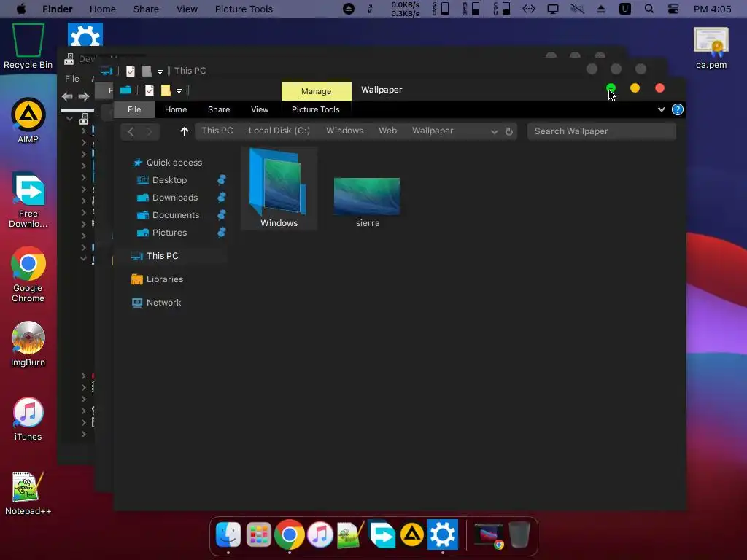This screenshot has height=560, width=747.
Task: Open AIMP desktop shortcut
Action: pyautogui.click(x=28, y=120)
